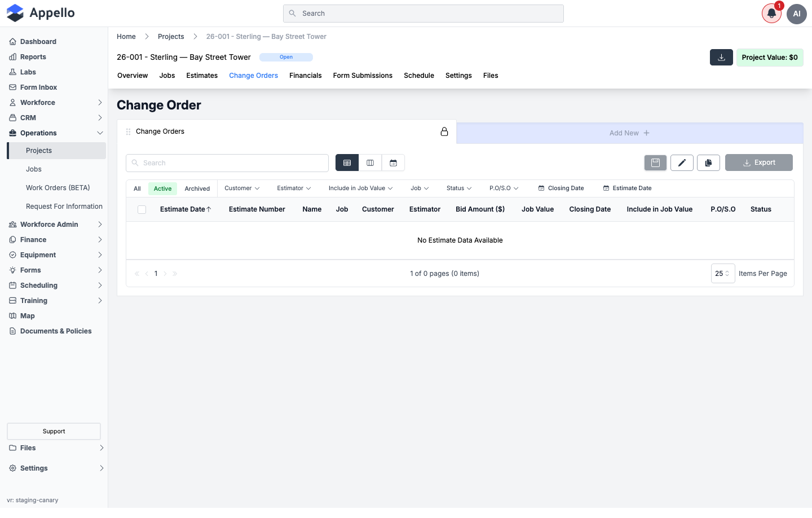The width and height of the screenshot is (812, 518).
Task: Go to Projects breadcrumb link
Action: (x=171, y=37)
